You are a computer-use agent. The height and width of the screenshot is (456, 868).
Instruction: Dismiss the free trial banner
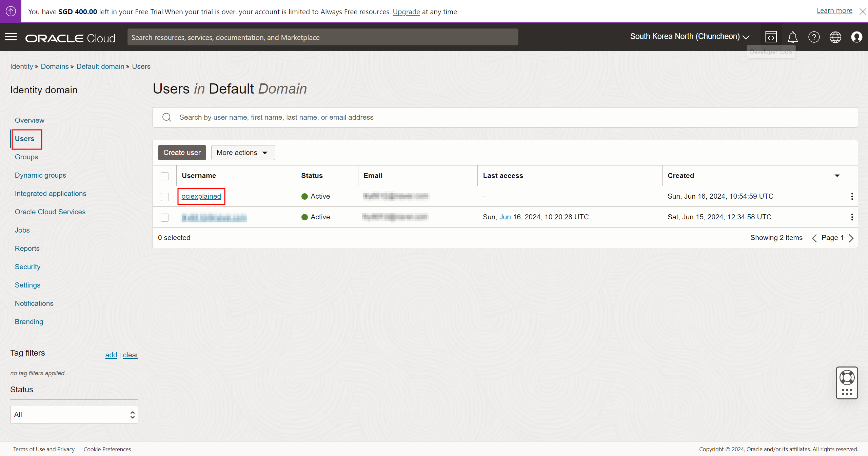[863, 12]
